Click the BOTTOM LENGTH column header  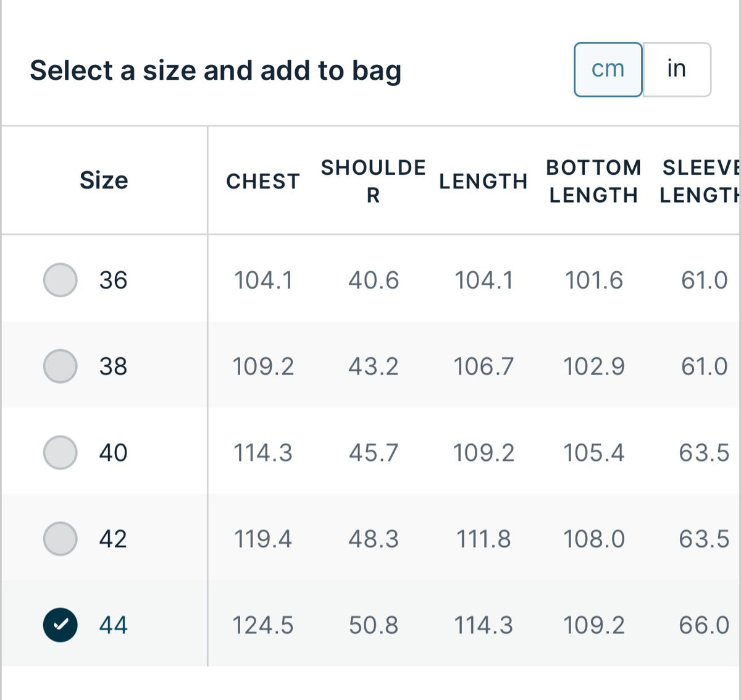click(x=593, y=181)
